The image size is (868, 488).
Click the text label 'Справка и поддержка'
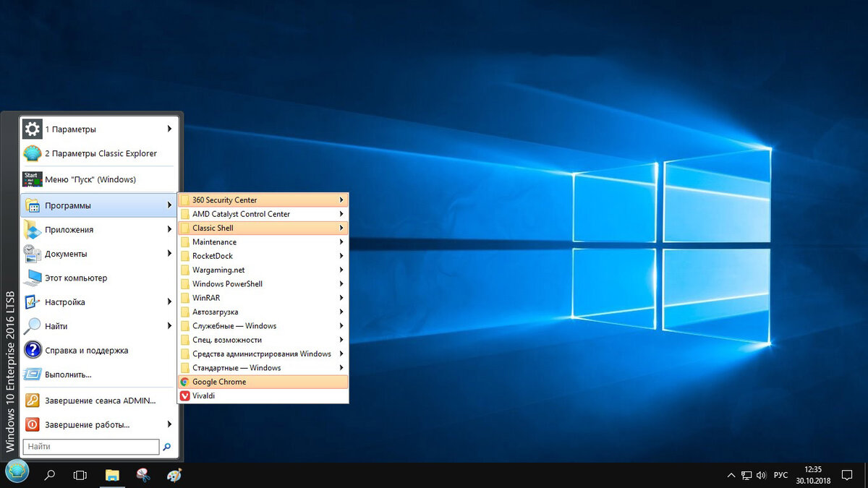tap(87, 351)
